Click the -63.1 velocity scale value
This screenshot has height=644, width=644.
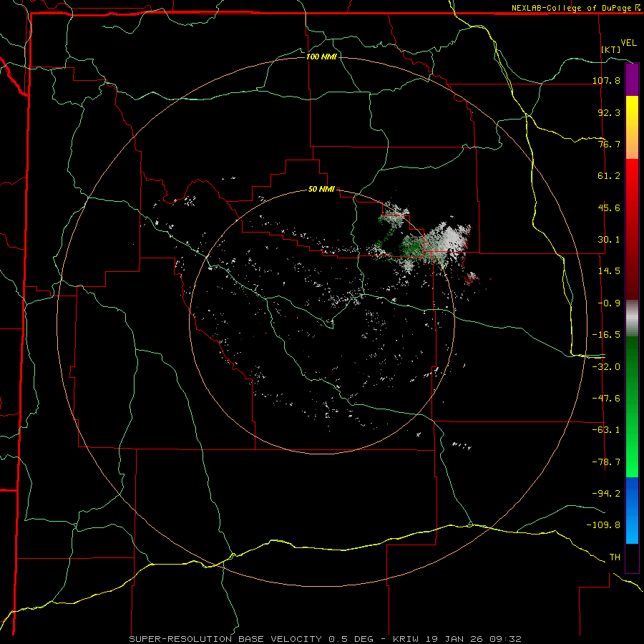point(606,430)
